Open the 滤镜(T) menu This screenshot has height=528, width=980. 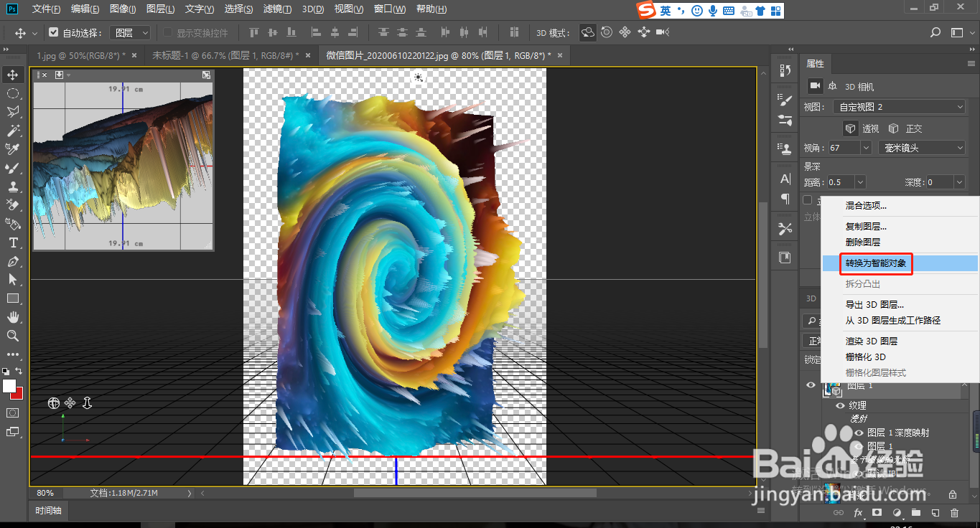277,9
